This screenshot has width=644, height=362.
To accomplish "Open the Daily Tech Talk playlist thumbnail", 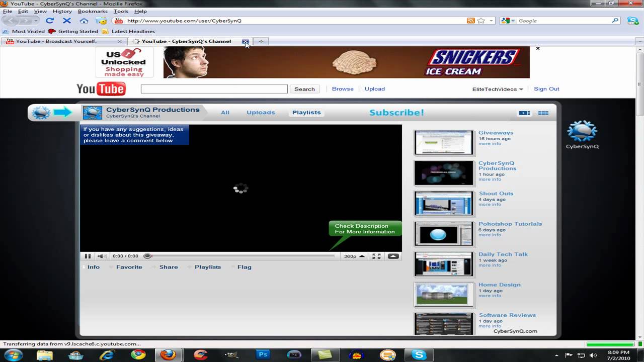I will pos(444,264).
